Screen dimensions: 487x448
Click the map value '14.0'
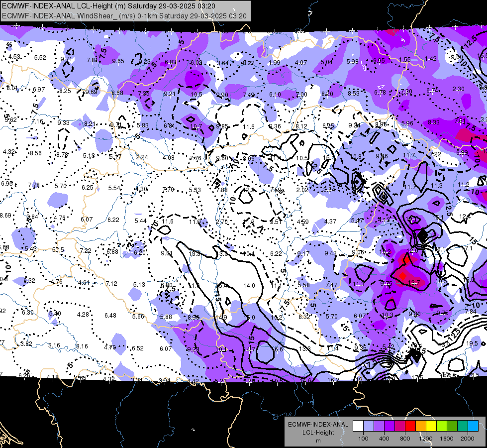click(249, 285)
